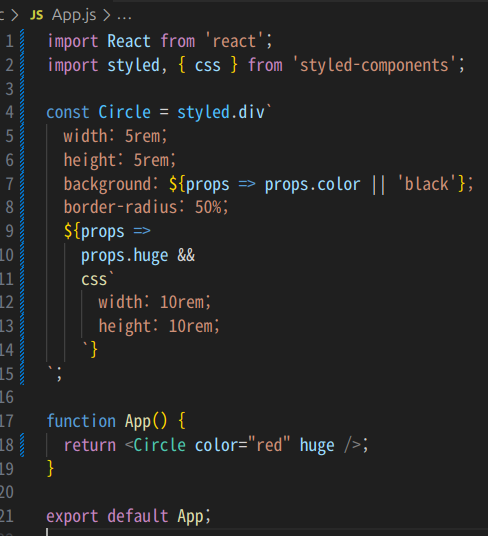Click 'width: 10rem;' on line 12
Screen dimensions: 488x536
(155, 303)
